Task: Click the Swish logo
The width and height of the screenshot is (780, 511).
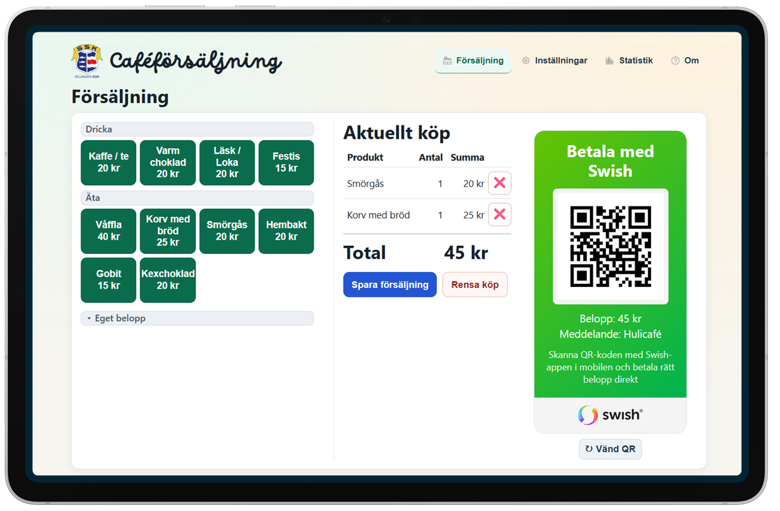Action: point(610,415)
